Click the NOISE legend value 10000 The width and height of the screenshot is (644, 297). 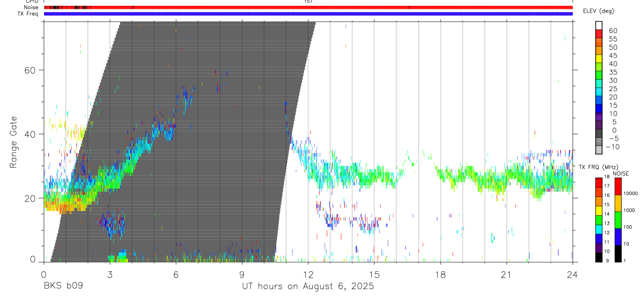630,193
